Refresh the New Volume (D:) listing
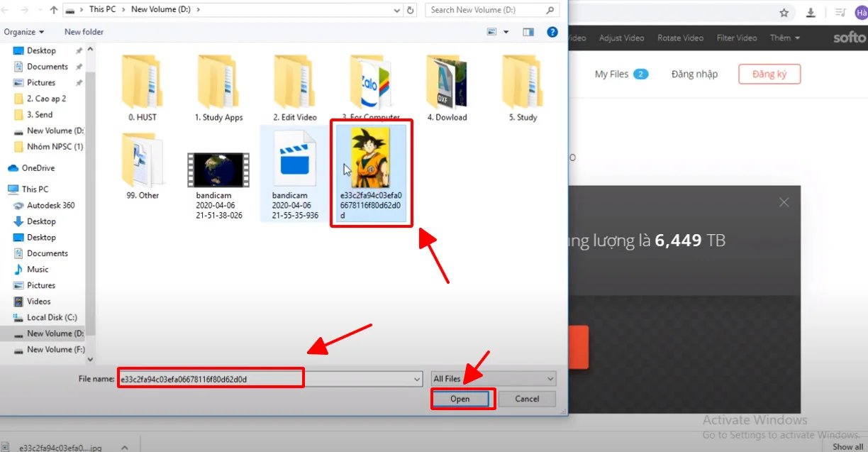The height and width of the screenshot is (452, 868). [x=412, y=10]
